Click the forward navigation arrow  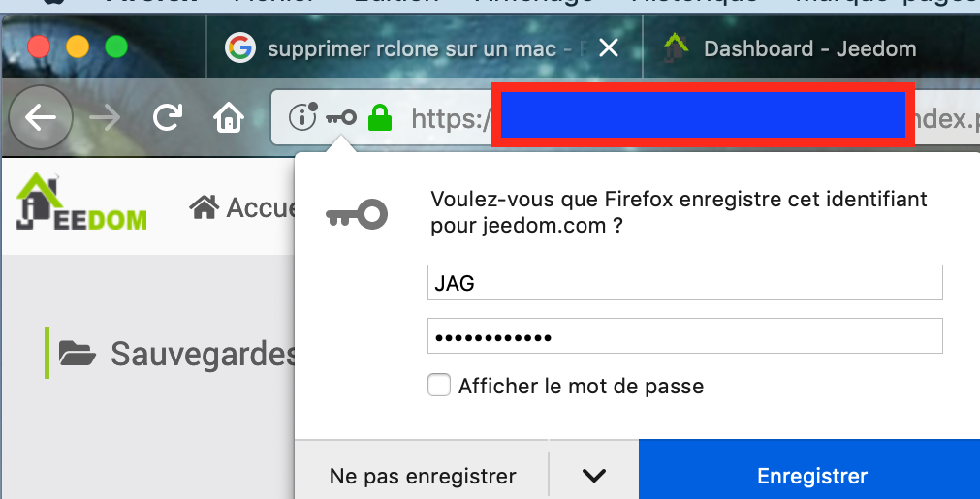coord(105,117)
